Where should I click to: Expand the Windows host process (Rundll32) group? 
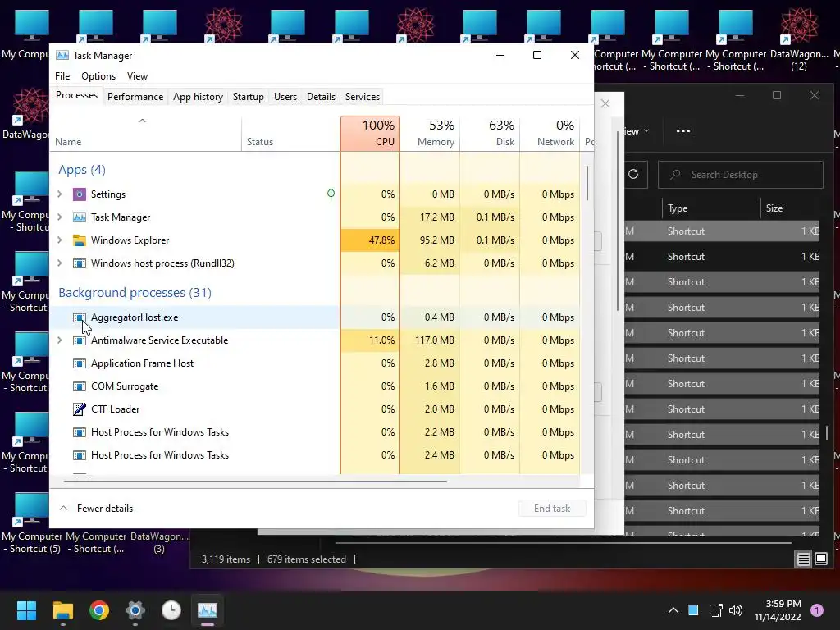point(59,263)
